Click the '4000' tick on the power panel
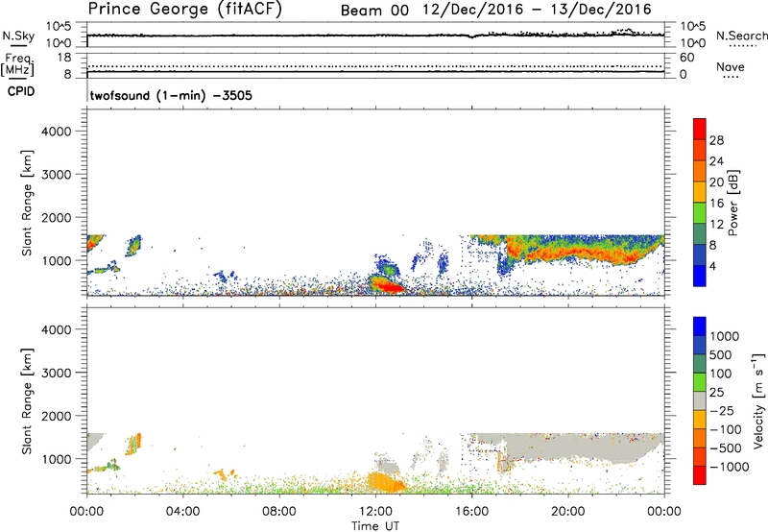Image resolution: width=768 pixels, height=532 pixels. tap(56, 132)
